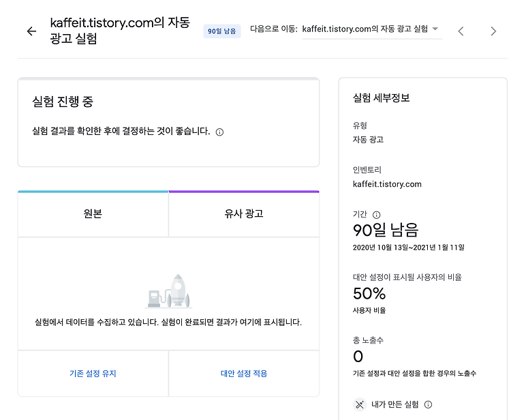The width and height of the screenshot is (511, 420).
Task: Open info icon after 내가 만든 실험
Action: [428, 405]
